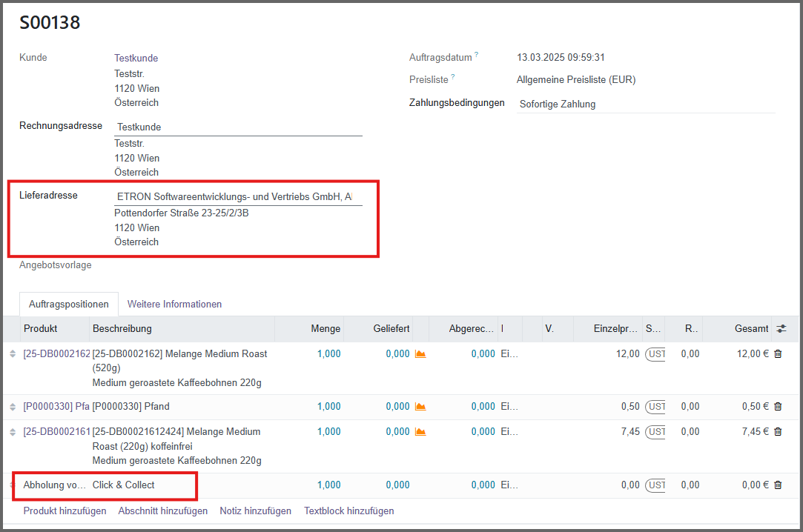Remove the koffeinfrei Melange line via trash
Viewport: 803px width, 532px height.
778,432
